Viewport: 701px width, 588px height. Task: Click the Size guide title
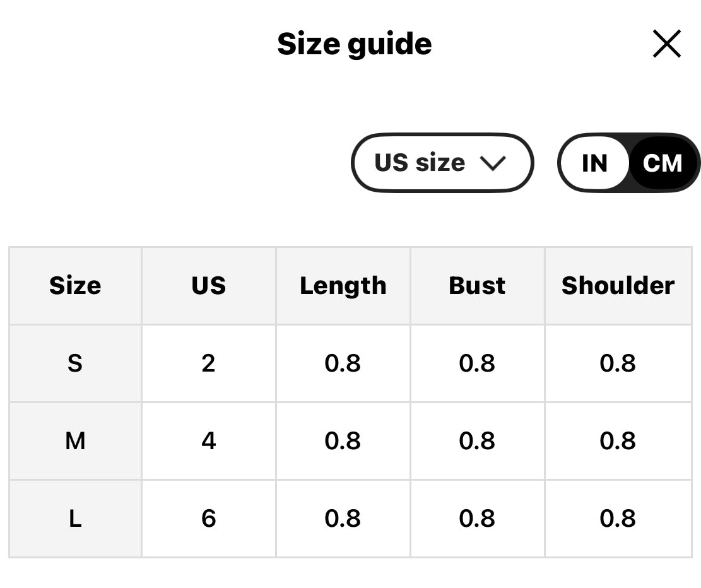(x=354, y=44)
